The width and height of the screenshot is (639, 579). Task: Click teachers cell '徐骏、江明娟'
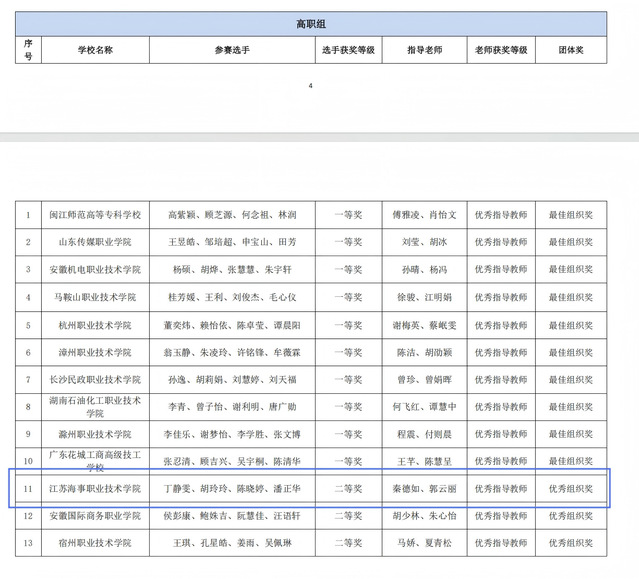[425, 297]
